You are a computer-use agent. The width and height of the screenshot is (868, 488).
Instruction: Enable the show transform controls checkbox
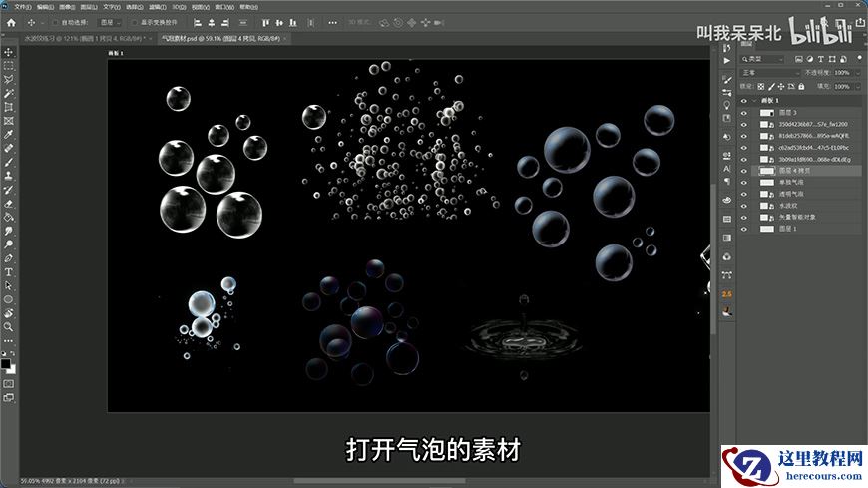click(134, 23)
